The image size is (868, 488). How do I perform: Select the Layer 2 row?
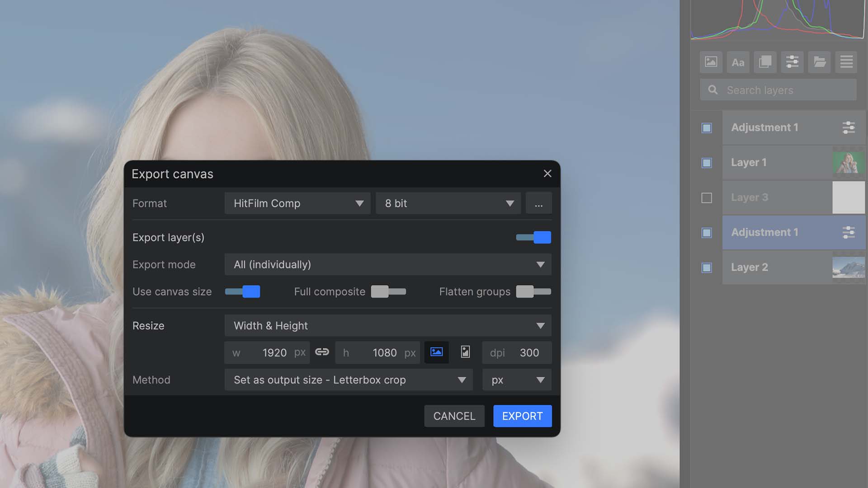coord(793,267)
